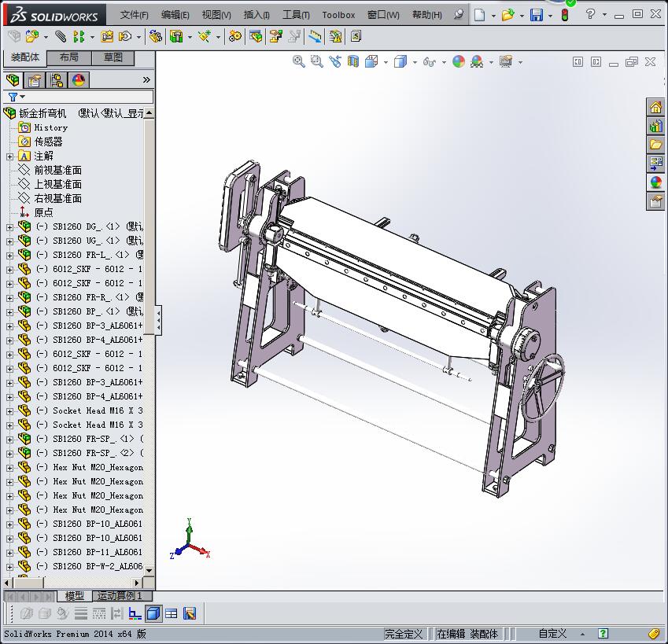This screenshot has height=644, width=668.
Task: Click the split view left pane icon
Action: point(578,62)
